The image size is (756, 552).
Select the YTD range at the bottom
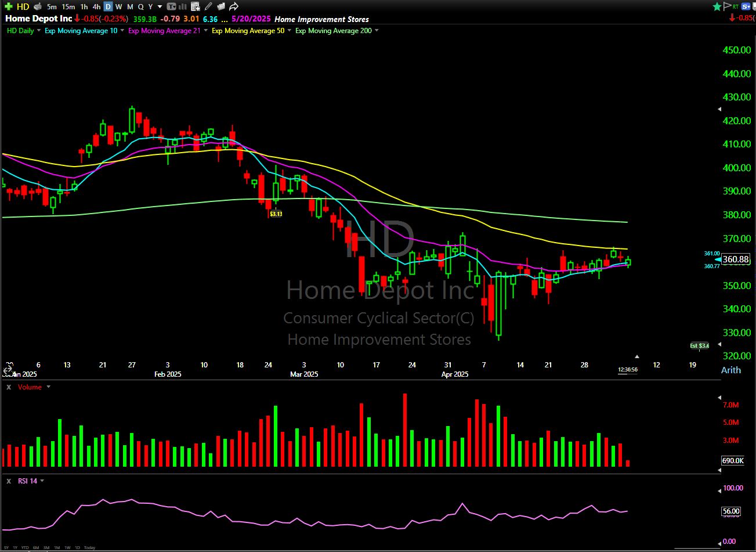coord(26,547)
